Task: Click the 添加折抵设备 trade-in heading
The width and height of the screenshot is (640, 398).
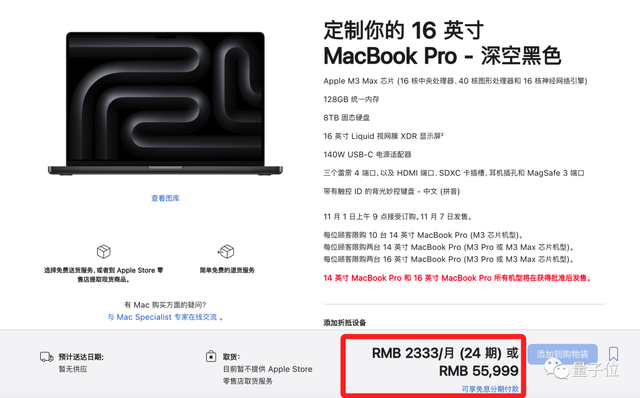Action: coord(344,322)
